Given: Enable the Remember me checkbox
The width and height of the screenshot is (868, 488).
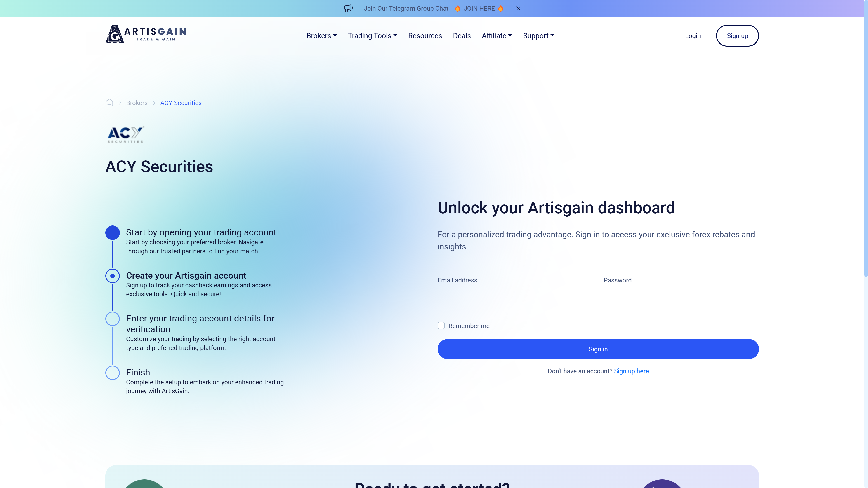Looking at the screenshot, I should pos(441,326).
